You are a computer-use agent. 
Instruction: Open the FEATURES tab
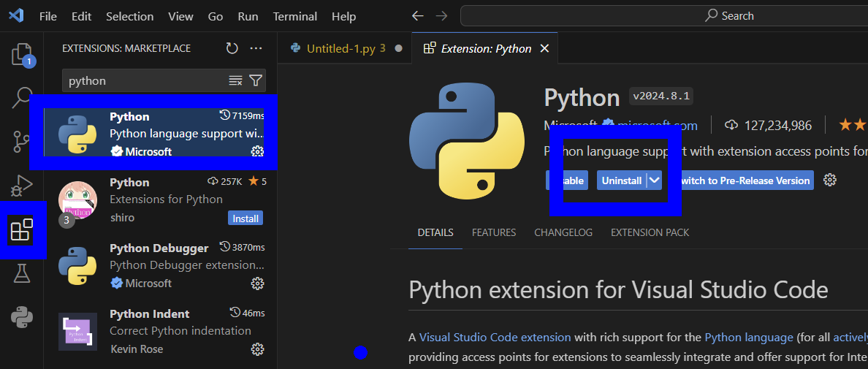(494, 233)
